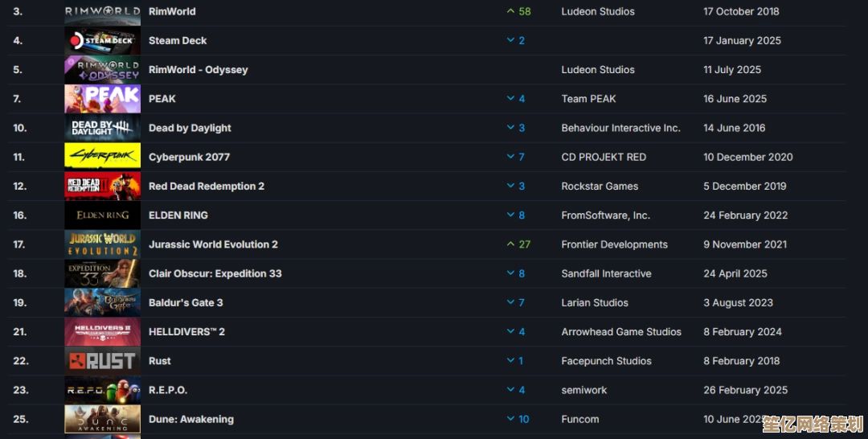This screenshot has height=439, width=868.
Task: Open the HELLDIVERS 2 thumbnail
Action: point(102,331)
